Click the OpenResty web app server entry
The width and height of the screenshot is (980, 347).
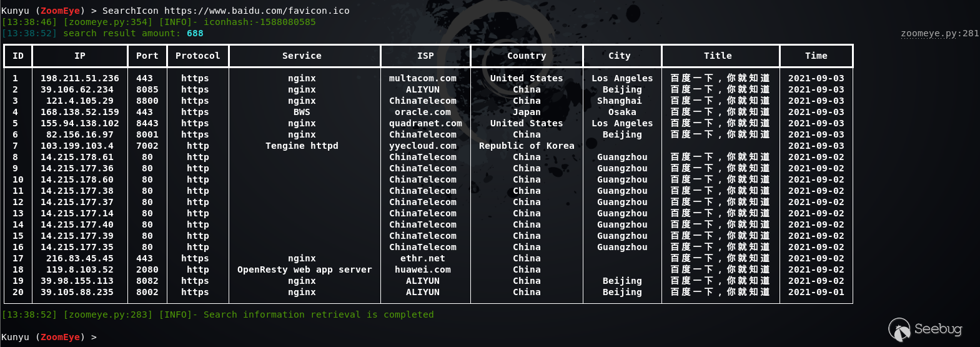[304, 269]
